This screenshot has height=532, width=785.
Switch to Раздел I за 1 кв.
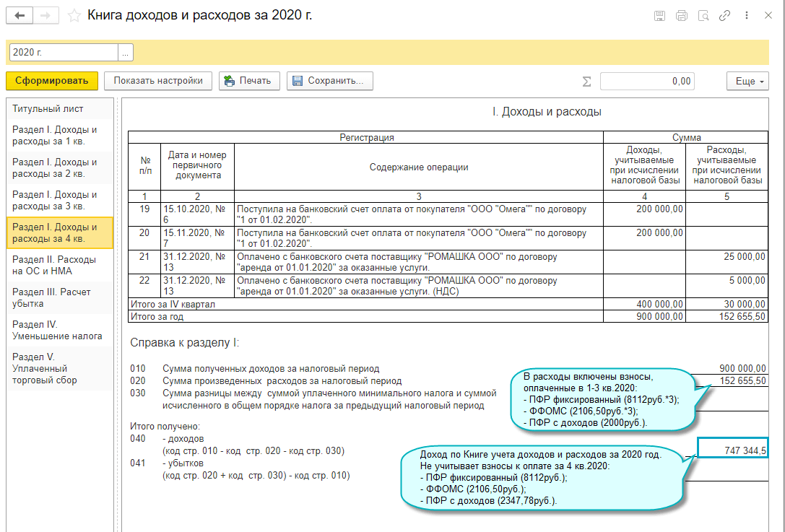[59, 135]
